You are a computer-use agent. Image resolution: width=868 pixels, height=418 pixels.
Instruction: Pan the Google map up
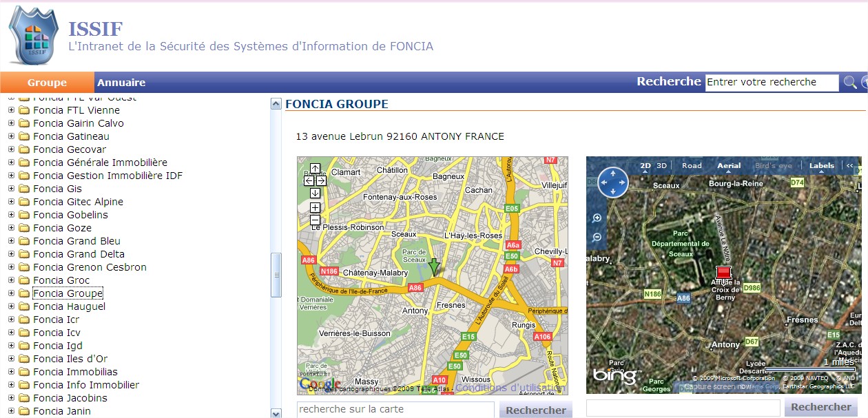point(315,169)
